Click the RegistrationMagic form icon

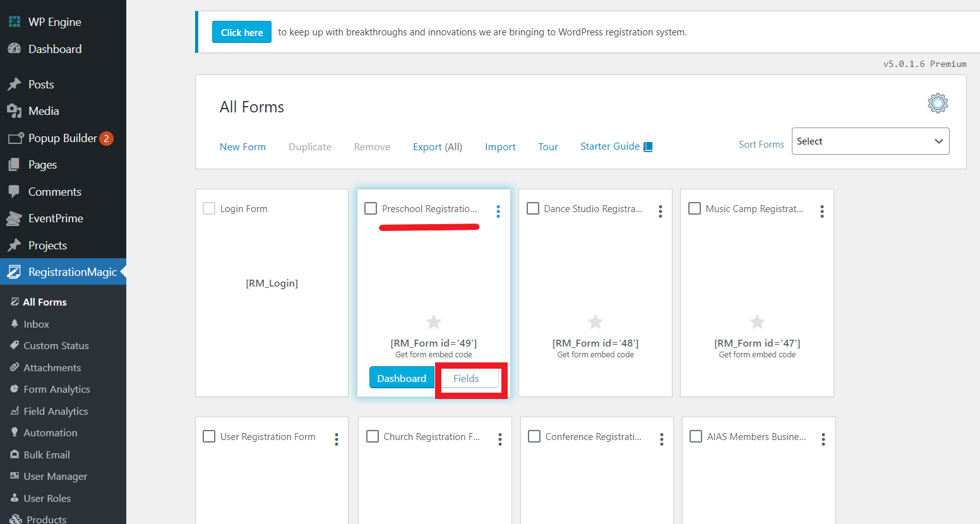[x=14, y=271]
